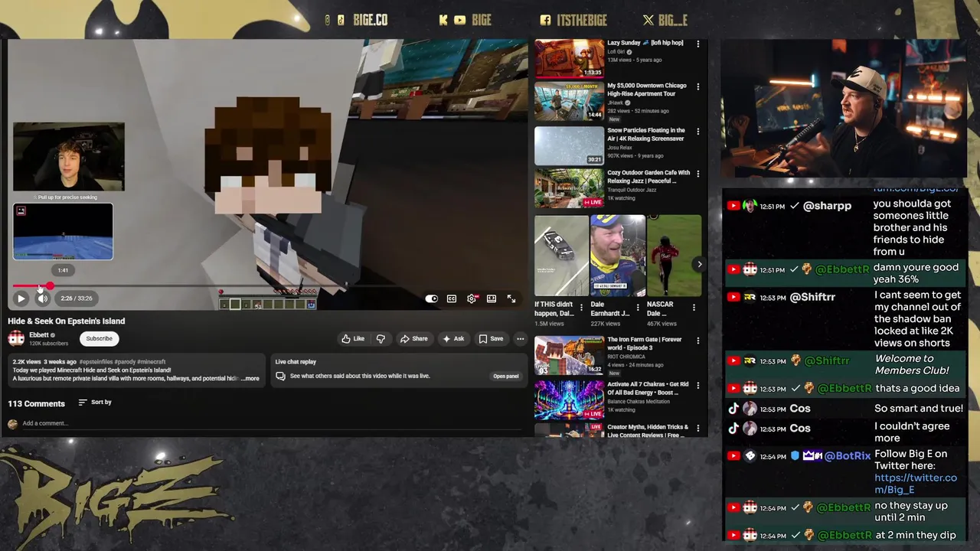Click the live chat replay bubble icon
980x551 pixels.
tap(280, 376)
